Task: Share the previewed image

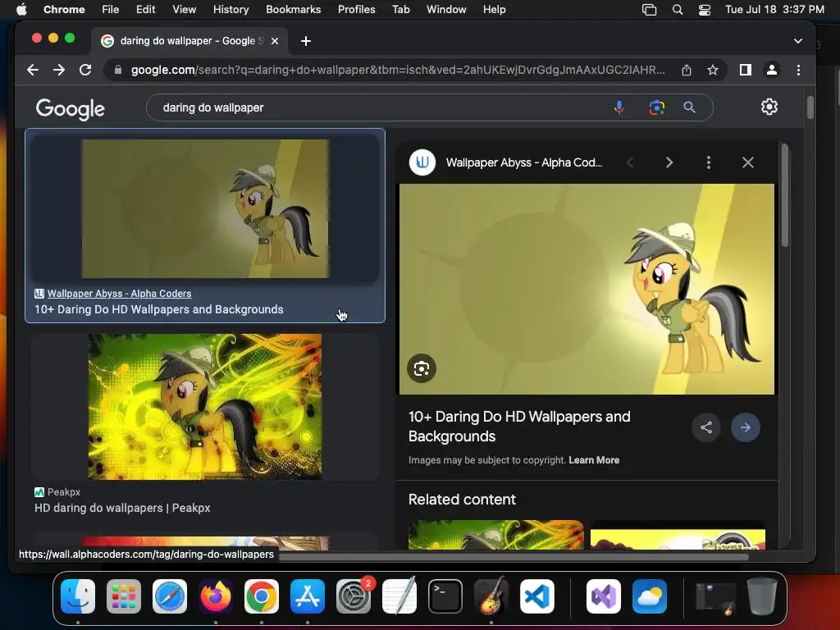Action: tap(706, 427)
